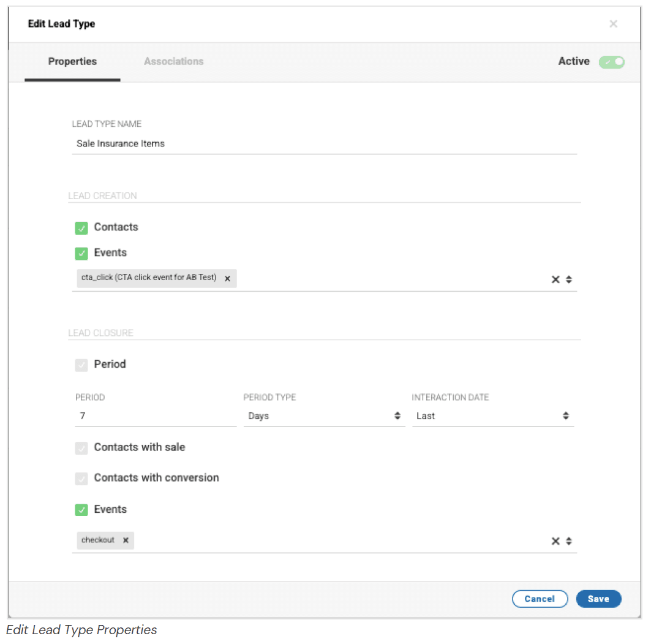Enable Contacts with sale checkbox
The width and height of the screenshot is (651, 644).
(x=81, y=448)
